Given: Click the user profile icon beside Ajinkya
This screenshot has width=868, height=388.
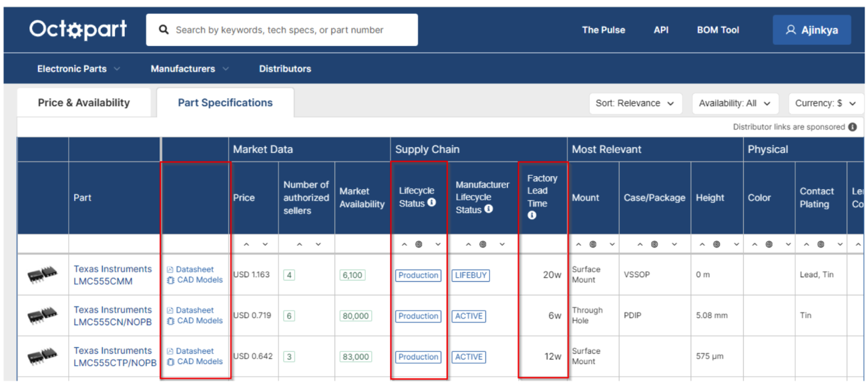Looking at the screenshot, I should (x=791, y=29).
